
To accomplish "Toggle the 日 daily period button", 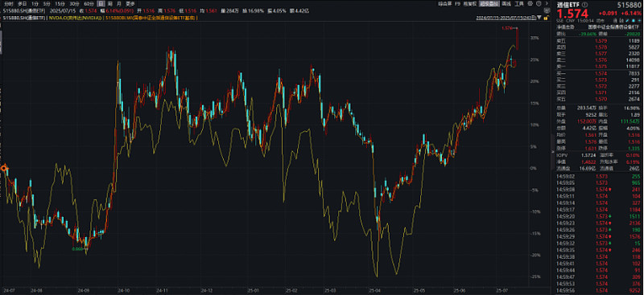I will click(x=101, y=3).
